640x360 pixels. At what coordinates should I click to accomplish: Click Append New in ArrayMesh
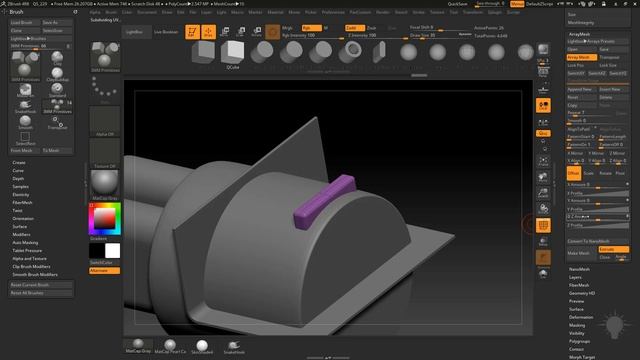(582, 89)
